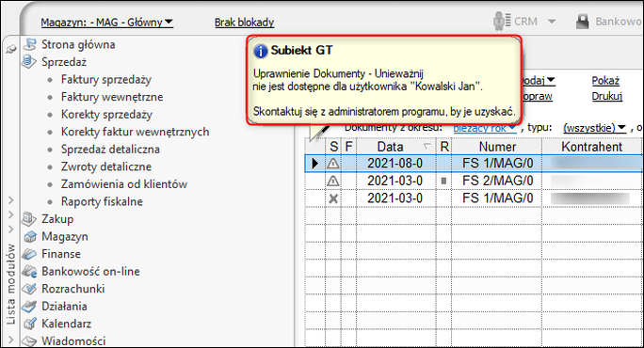Click the row pointer arrow of first row

314,164
